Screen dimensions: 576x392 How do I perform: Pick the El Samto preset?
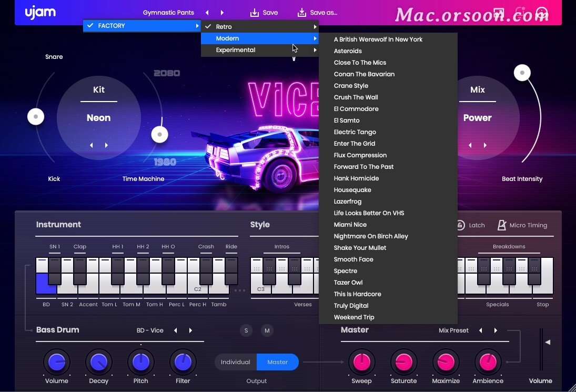388,120
